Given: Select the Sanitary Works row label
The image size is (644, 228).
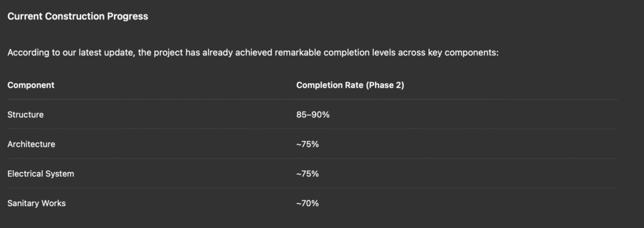Looking at the screenshot, I should point(36,203).
